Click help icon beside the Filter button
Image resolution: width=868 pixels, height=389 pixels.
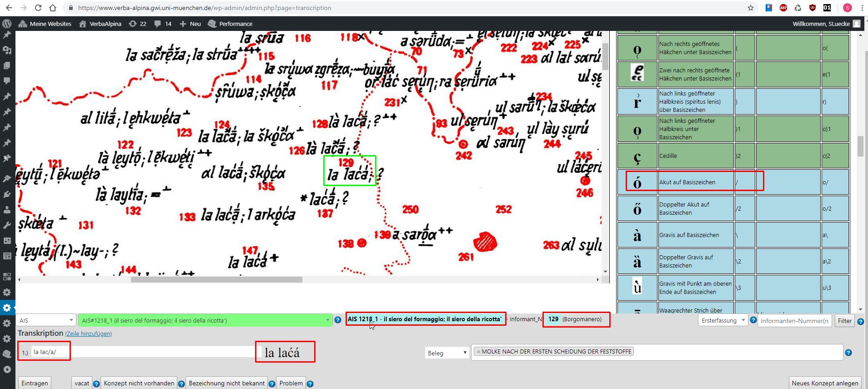pos(861,322)
